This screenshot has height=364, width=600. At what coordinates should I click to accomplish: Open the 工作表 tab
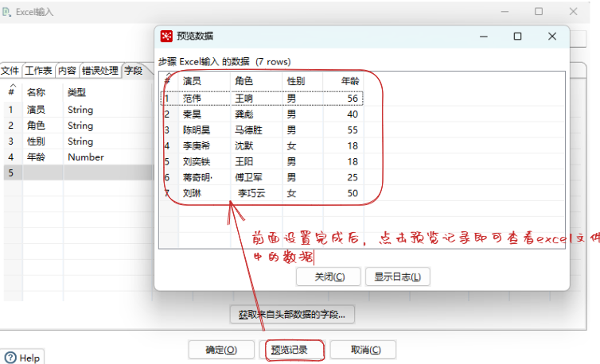[38, 71]
